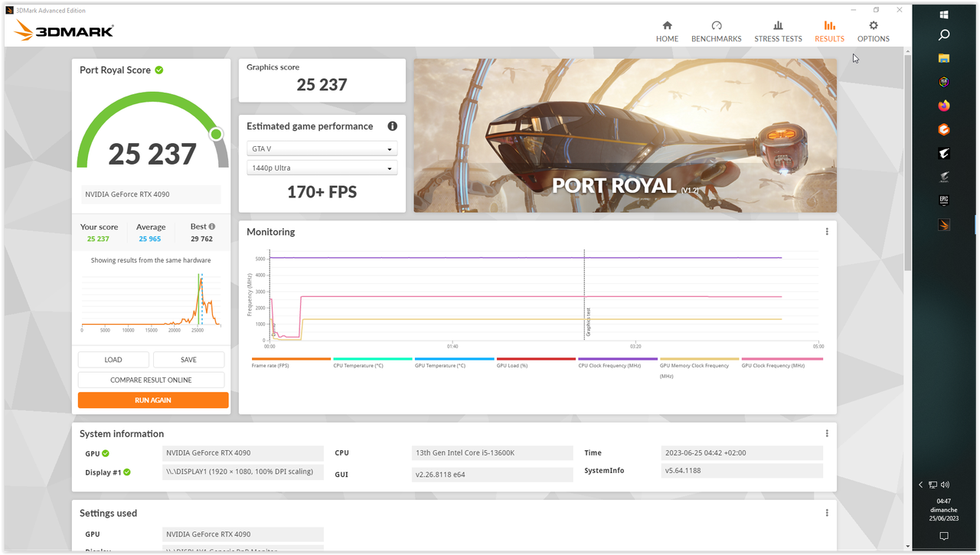Toggle GPU Temperature legend series
The height and width of the screenshot is (555, 980).
[x=454, y=363]
